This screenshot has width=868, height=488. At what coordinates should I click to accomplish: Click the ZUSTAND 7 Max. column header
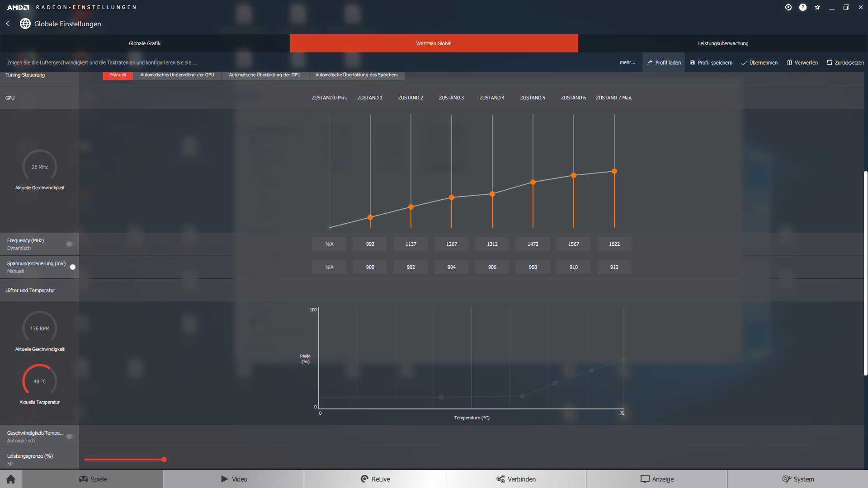614,98
